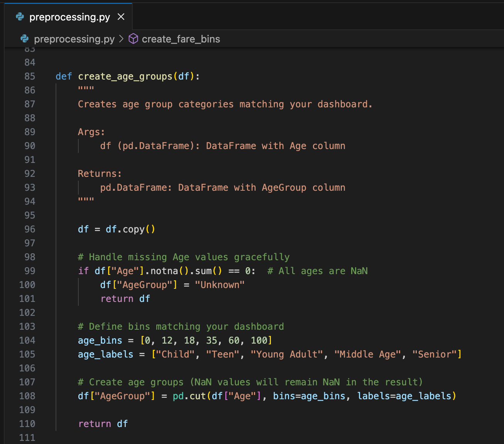Place cursor on create_age_groups function name
This screenshot has width=504, height=444.
[125, 76]
